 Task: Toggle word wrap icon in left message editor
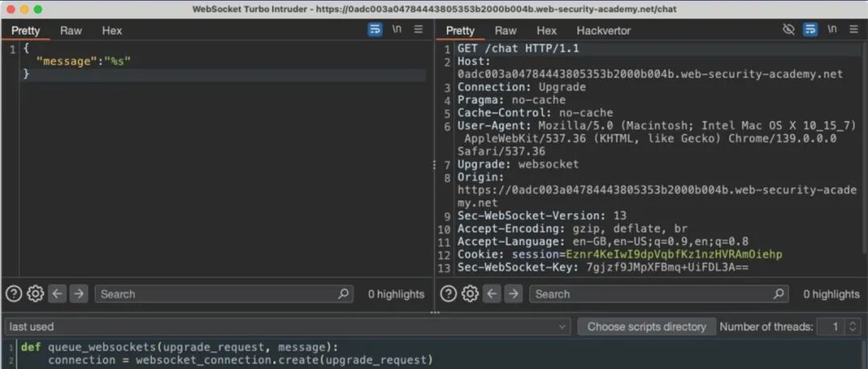coord(375,30)
